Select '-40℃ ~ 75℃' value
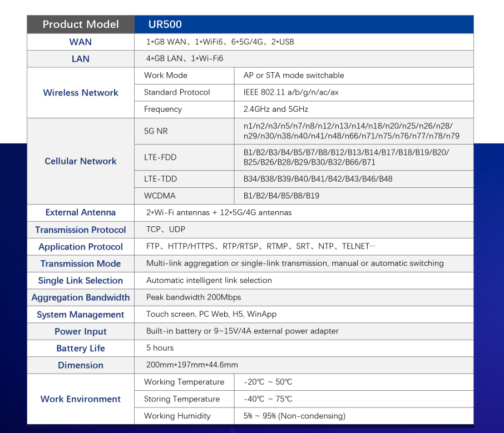 point(268,399)
